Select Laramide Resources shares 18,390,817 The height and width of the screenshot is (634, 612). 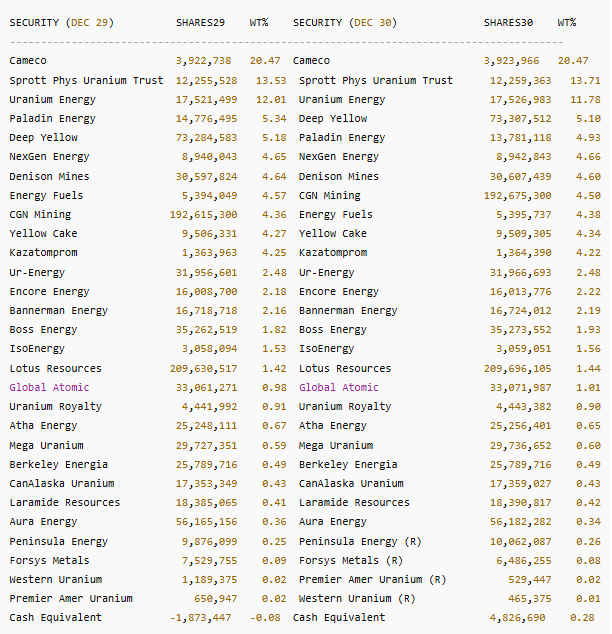coord(521,503)
